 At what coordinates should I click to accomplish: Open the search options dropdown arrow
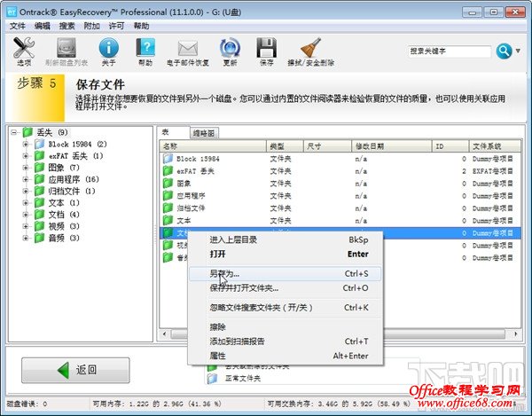tap(518, 51)
